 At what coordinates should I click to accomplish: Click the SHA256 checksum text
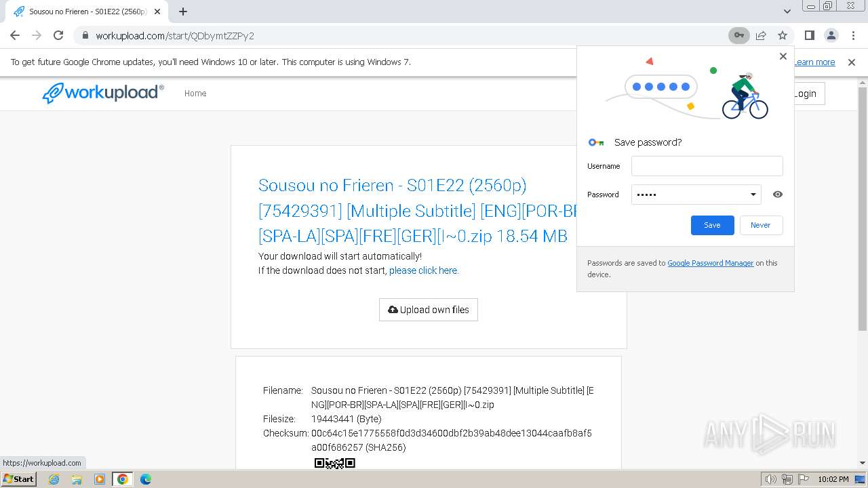click(452, 440)
